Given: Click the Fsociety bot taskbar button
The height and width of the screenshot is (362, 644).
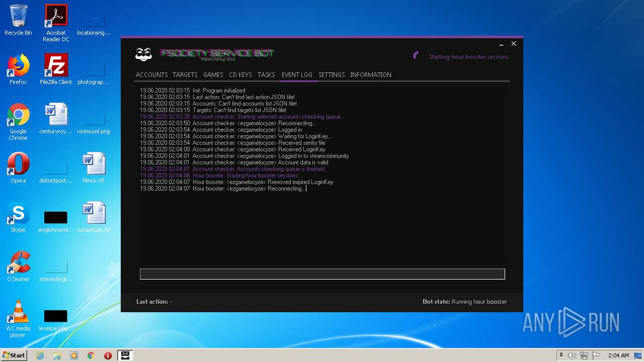Looking at the screenshot, I should (x=125, y=355).
